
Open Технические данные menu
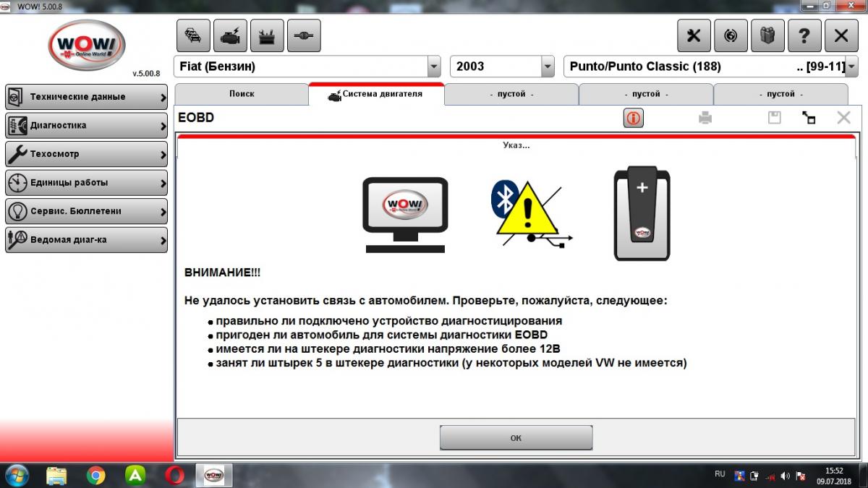tap(86, 97)
